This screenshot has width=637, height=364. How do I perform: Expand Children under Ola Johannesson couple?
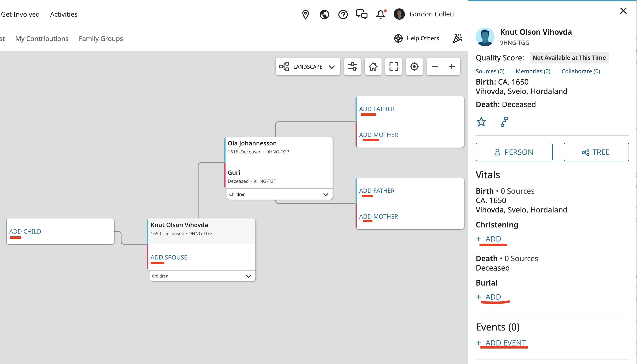click(x=279, y=194)
